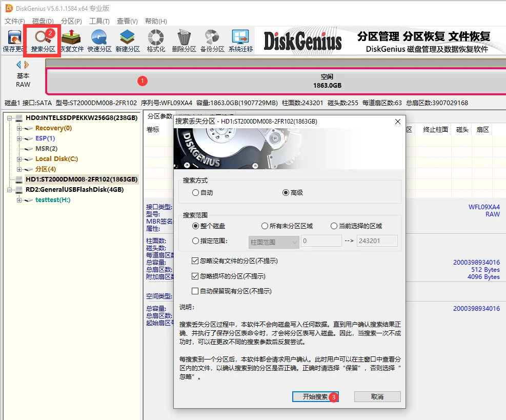This screenshot has height=420, width=506.
Task: Click the ESP(1) partition icon
Action: point(29,138)
